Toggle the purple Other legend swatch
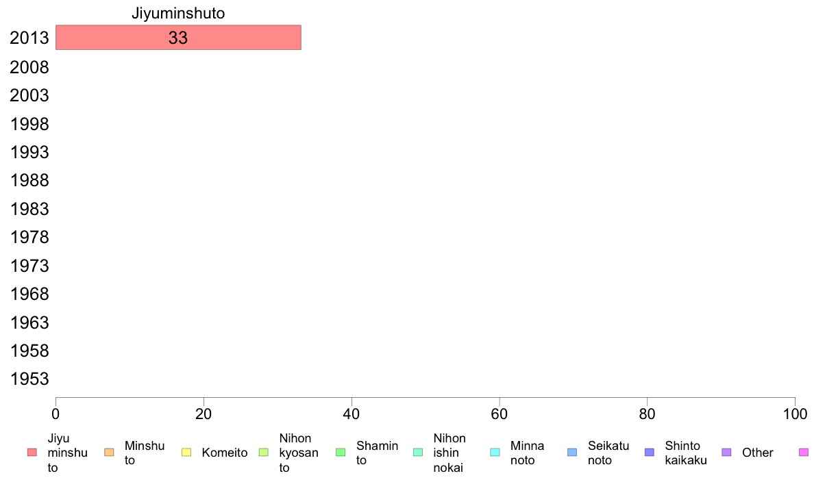Viewport: 814px width, 504px height. [727, 452]
